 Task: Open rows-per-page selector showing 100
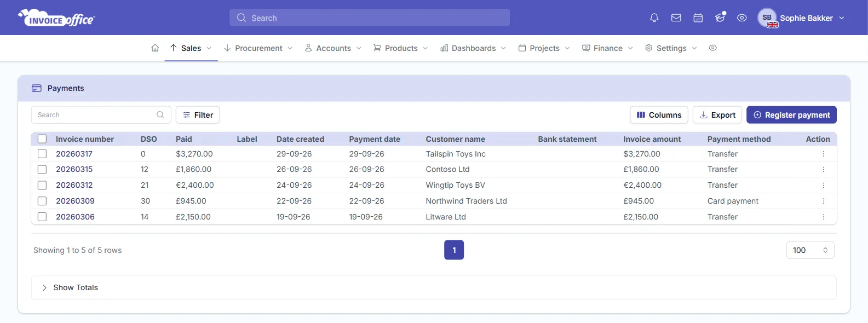pyautogui.click(x=810, y=250)
